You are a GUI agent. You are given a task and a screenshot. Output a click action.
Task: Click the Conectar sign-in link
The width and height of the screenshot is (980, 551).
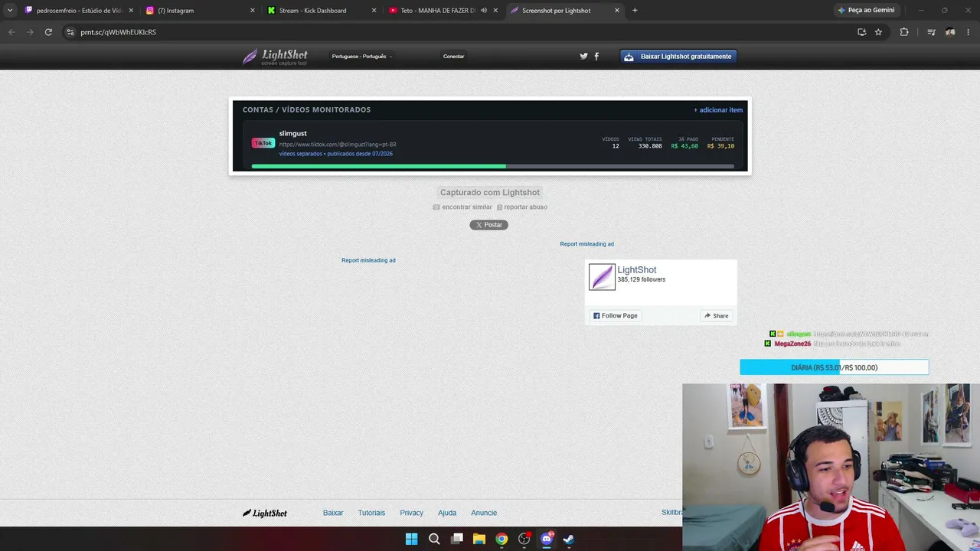click(453, 57)
